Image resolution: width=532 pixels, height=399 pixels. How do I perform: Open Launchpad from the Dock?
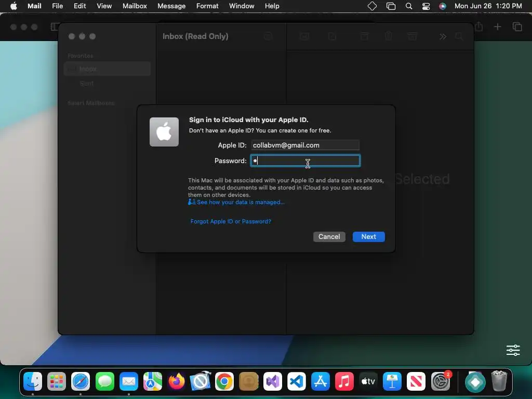coord(57,381)
